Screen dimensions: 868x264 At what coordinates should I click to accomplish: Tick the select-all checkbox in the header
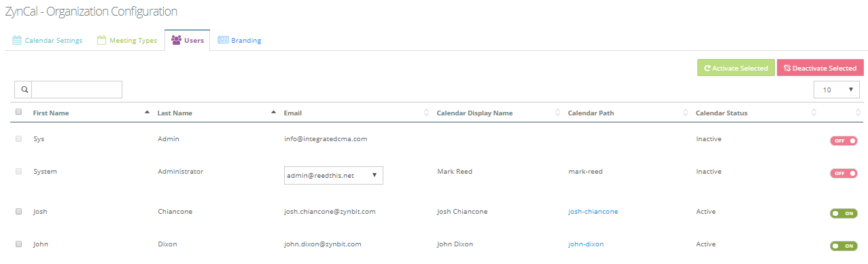[x=18, y=113]
